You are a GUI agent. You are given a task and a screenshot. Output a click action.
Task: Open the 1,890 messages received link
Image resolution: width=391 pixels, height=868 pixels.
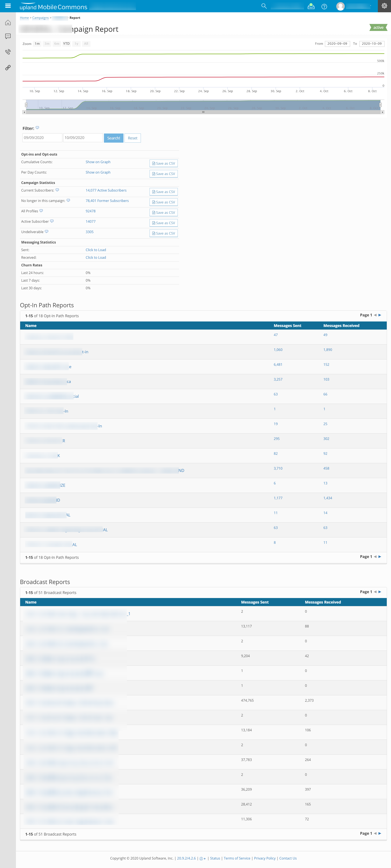coord(328,350)
